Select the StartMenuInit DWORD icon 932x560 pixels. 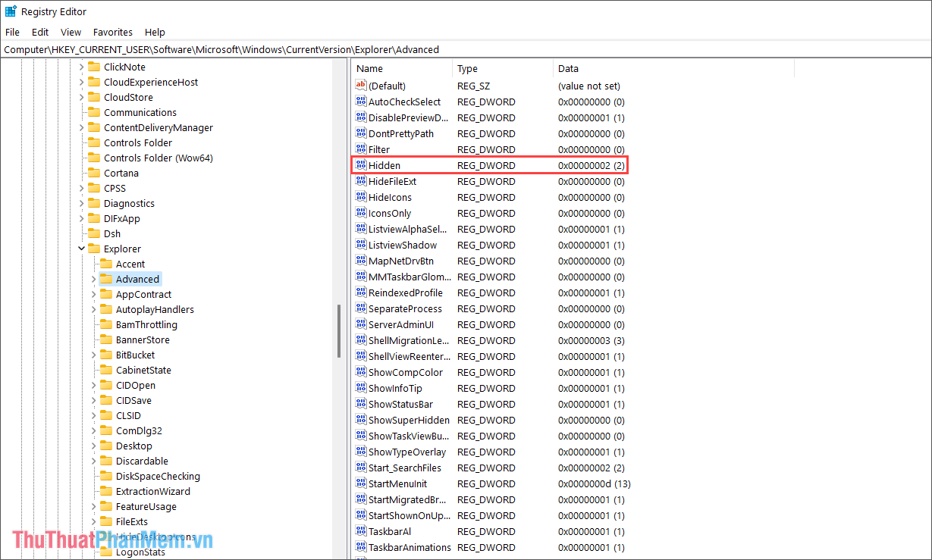click(x=362, y=483)
